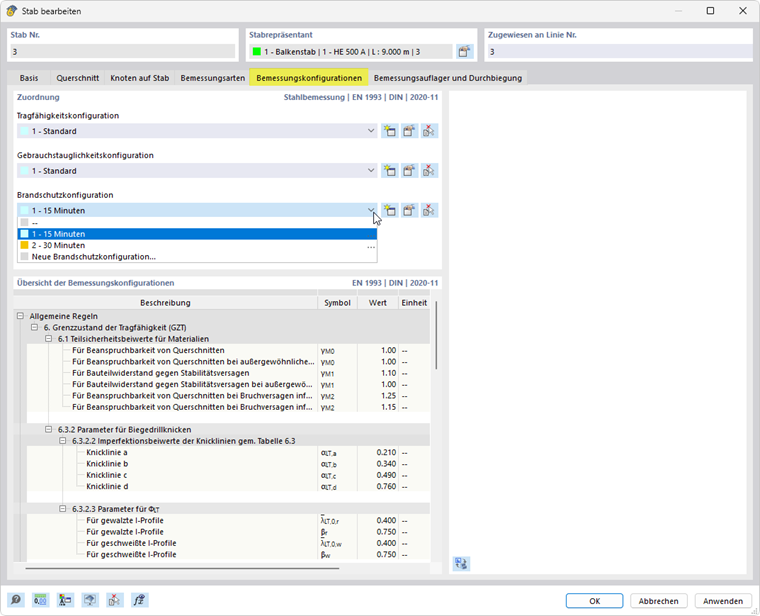The image size is (760, 616).
Task: Click the Symbol column header
Action: click(x=337, y=302)
